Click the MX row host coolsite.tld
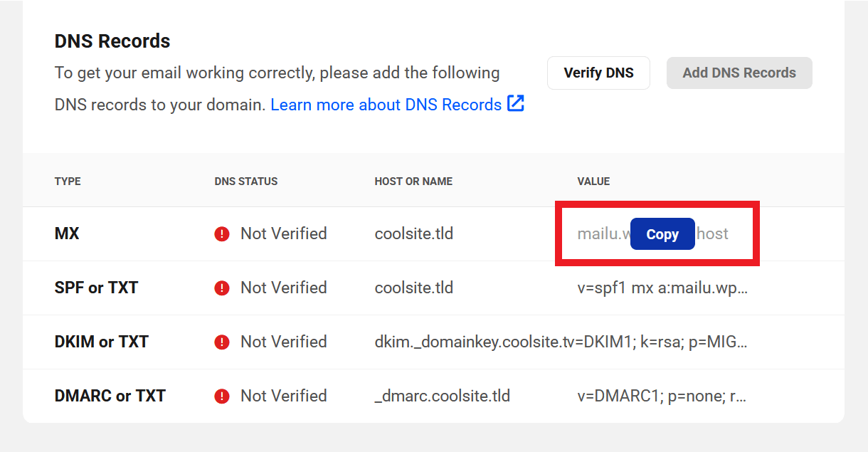This screenshot has height=452, width=868. click(x=413, y=234)
